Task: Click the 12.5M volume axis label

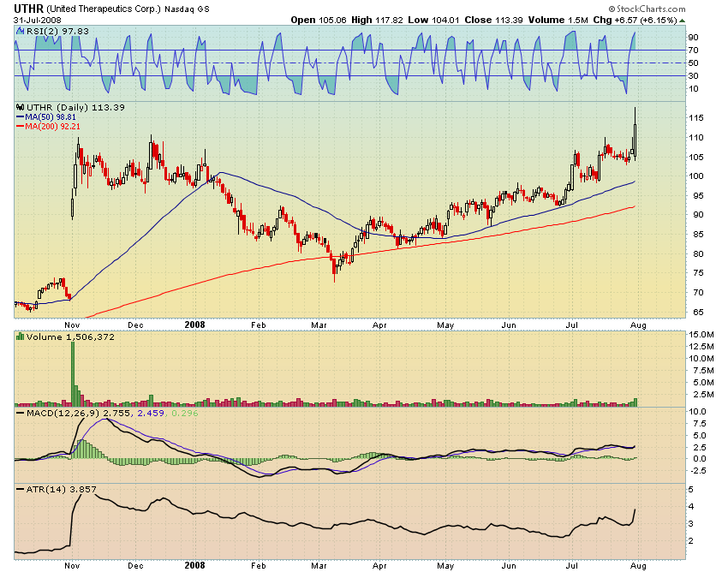Action: pyautogui.click(x=701, y=346)
